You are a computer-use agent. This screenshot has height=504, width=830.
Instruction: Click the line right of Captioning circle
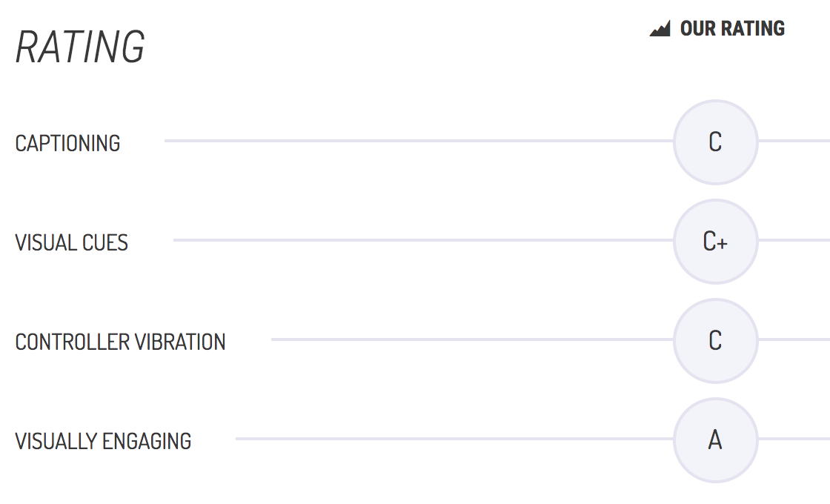pos(794,141)
